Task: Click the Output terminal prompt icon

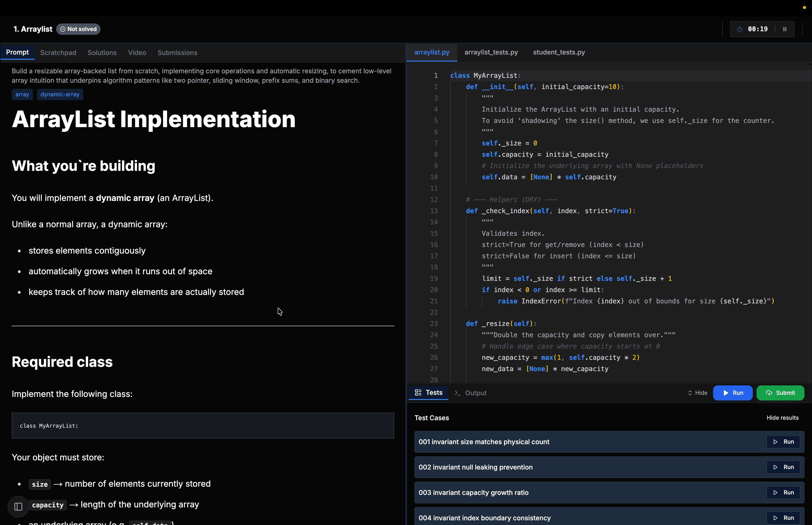Action: (457, 393)
